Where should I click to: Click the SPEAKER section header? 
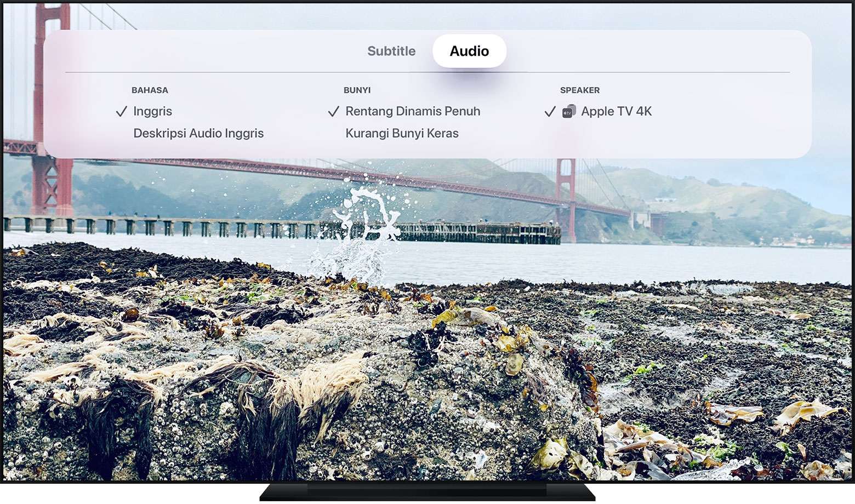579,90
